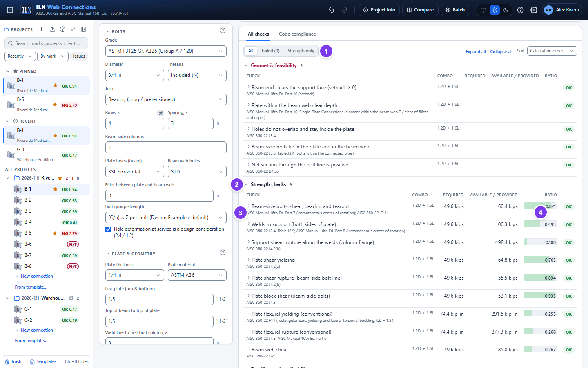This screenshot has height=368, width=588.
Task: Open the top-bar help question mark
Action: pos(520,10)
